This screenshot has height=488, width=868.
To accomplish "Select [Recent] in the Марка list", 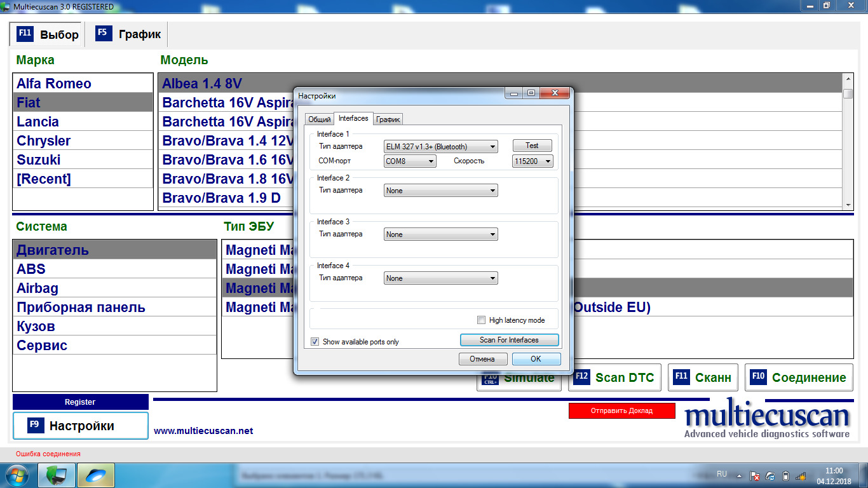I will tap(83, 179).
